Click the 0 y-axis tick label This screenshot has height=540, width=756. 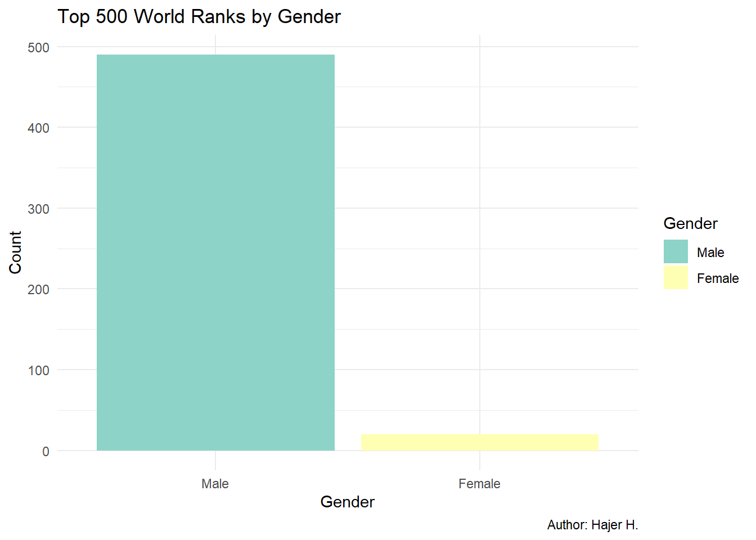(46, 451)
